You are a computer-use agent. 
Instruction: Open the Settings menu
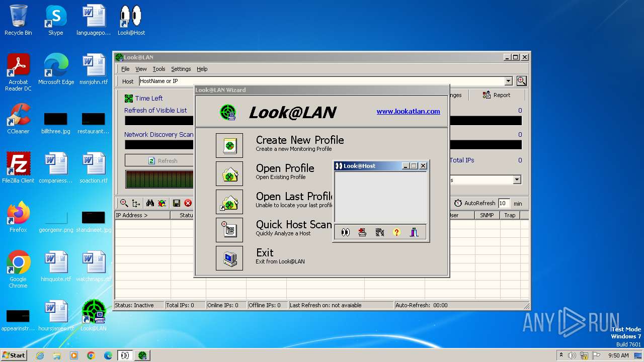coord(181,69)
